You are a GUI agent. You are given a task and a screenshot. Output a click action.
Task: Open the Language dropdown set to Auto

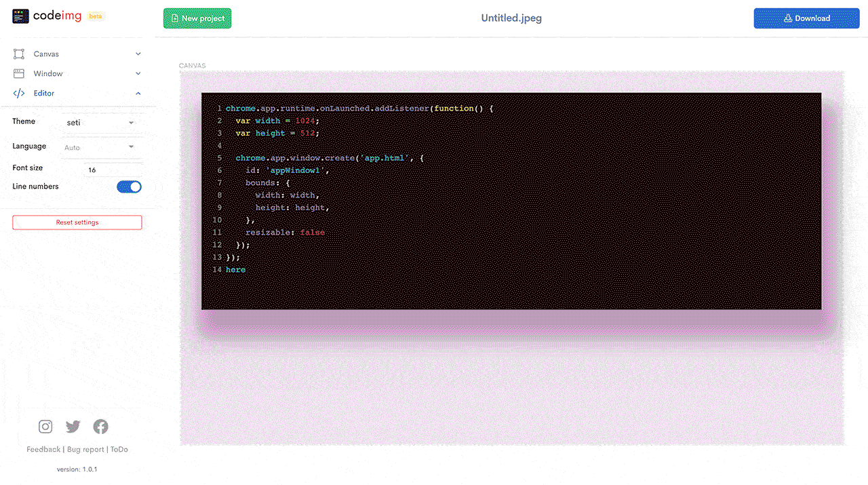(x=100, y=147)
